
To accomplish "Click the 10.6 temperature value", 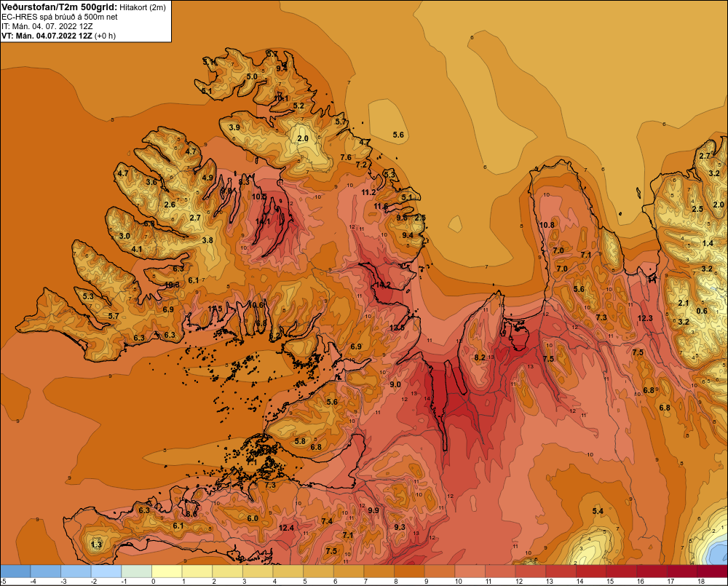I will 256,305.
